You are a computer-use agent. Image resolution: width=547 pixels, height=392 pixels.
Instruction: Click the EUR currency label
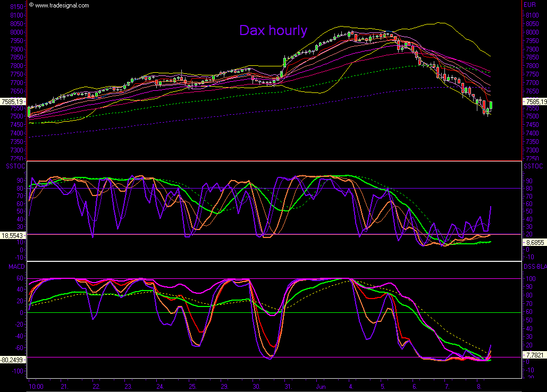tap(529, 5)
